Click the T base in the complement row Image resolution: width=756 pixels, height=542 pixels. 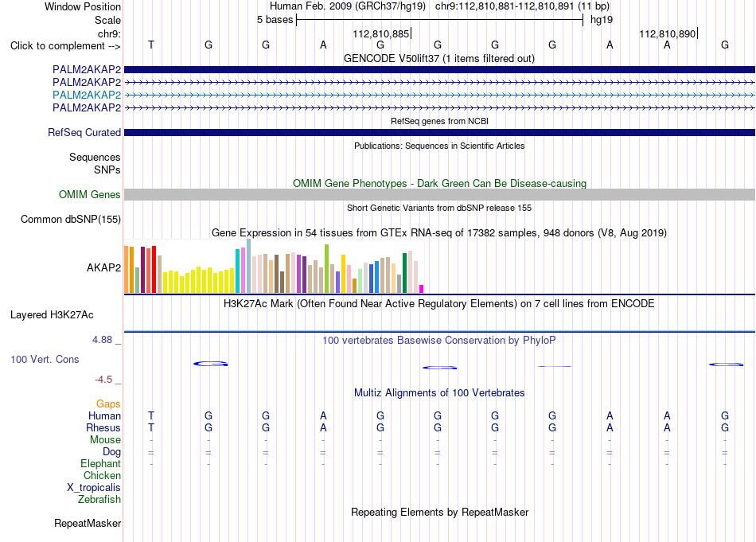click(151, 45)
